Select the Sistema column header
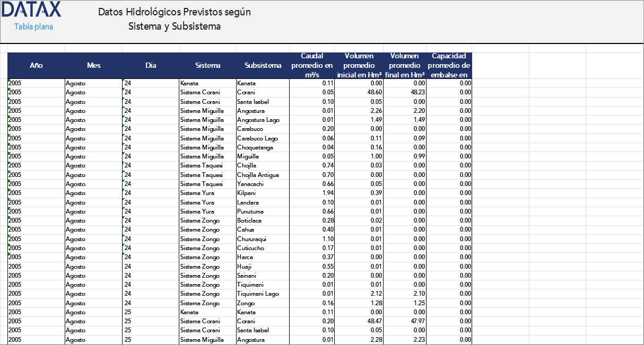Screen dimensions: 644x345 point(207,66)
